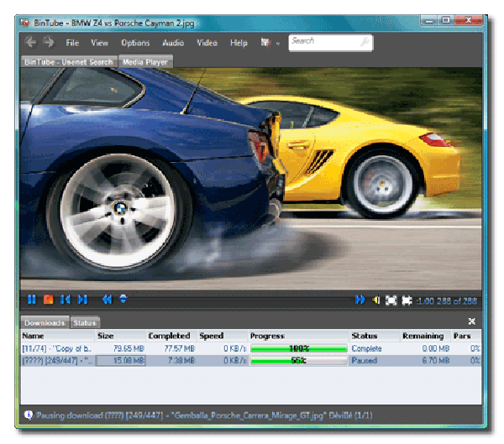Open the flag icon dropdown in the toolbar

click(x=267, y=42)
